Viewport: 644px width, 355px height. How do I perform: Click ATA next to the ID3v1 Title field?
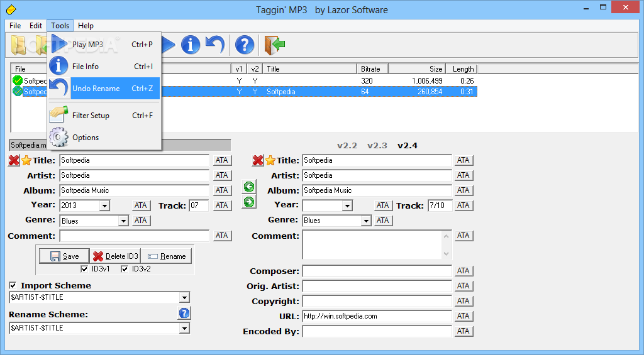(222, 160)
